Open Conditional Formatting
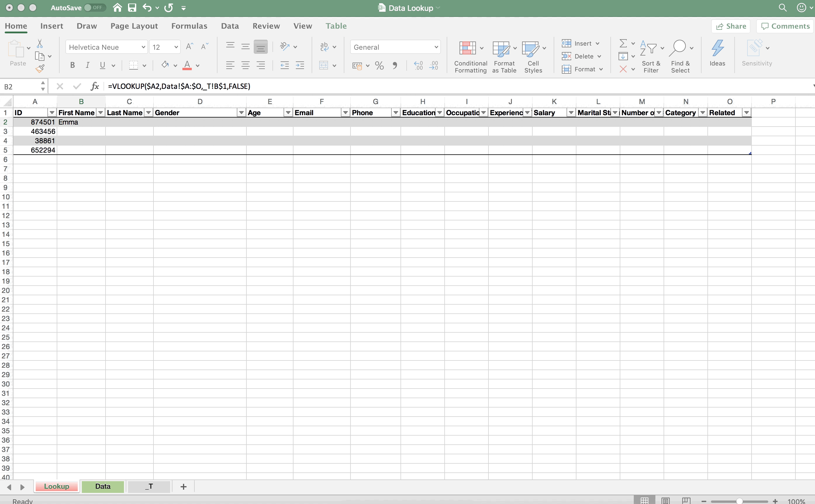 (470, 57)
